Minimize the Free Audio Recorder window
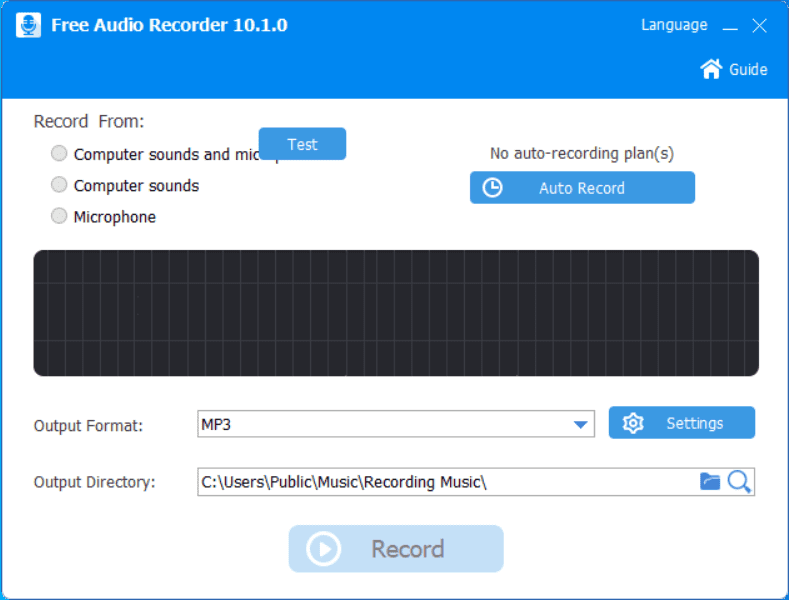 point(731,26)
